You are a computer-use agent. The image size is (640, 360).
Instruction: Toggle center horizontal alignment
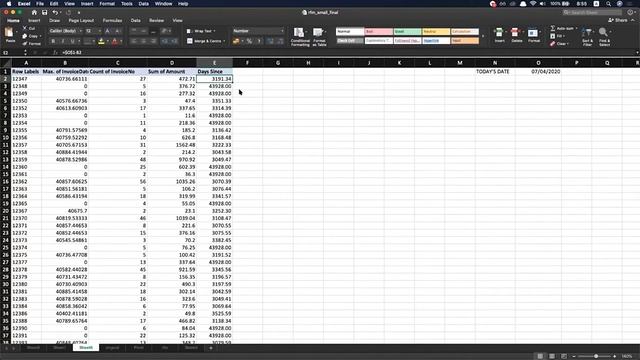coord(144,41)
